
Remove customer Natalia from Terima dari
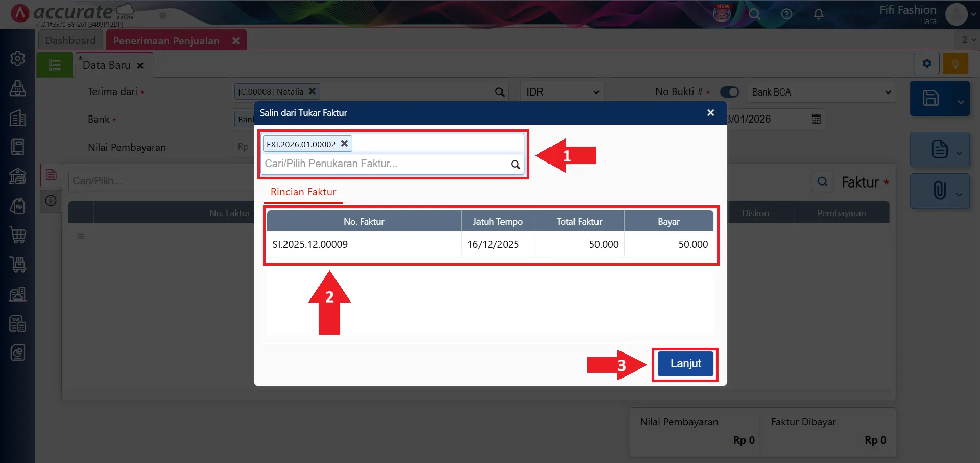[x=312, y=91]
